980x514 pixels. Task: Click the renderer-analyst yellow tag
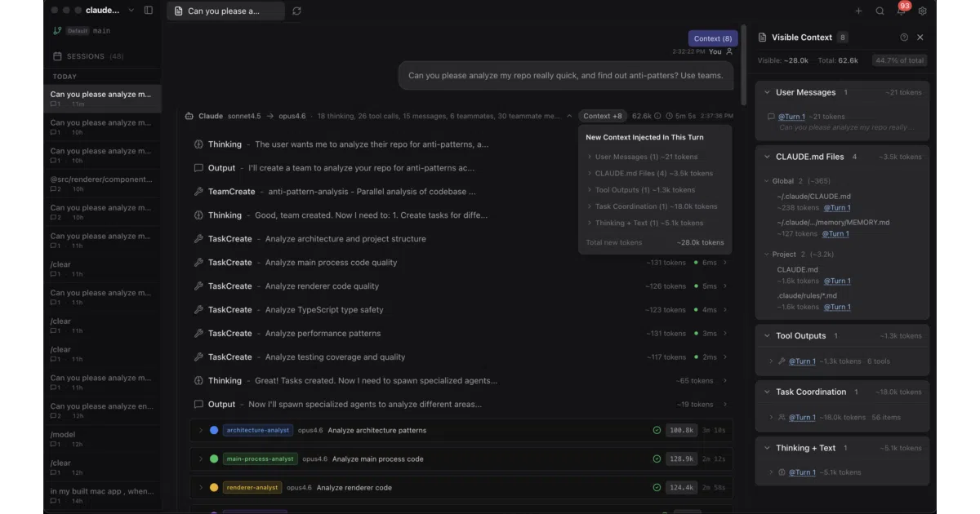click(252, 487)
